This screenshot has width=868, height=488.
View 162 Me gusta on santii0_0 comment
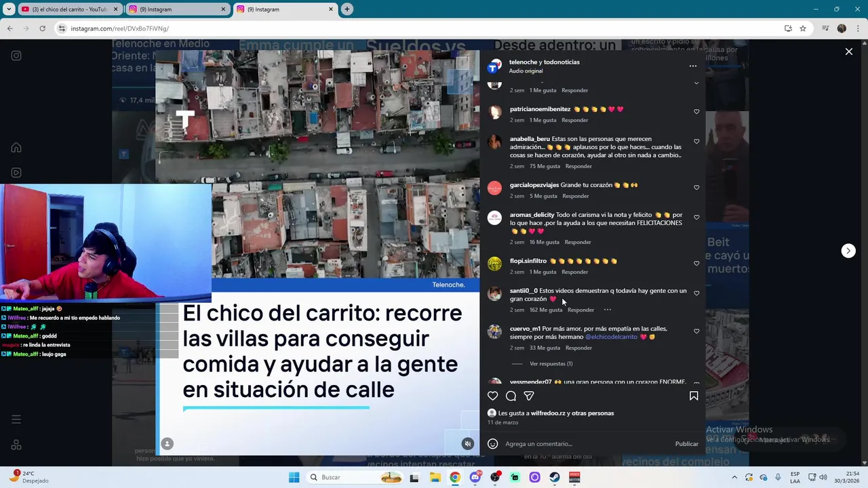(546, 310)
